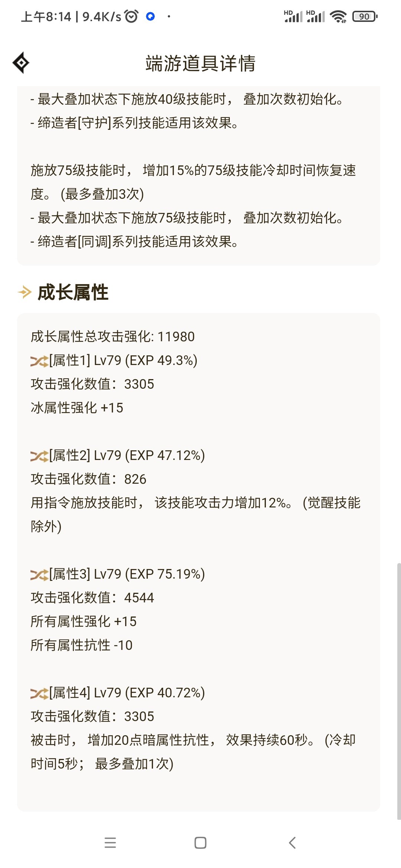
Task: Tap the 冰属性强化 +15 attribute line
Action: pyautogui.click(x=77, y=408)
